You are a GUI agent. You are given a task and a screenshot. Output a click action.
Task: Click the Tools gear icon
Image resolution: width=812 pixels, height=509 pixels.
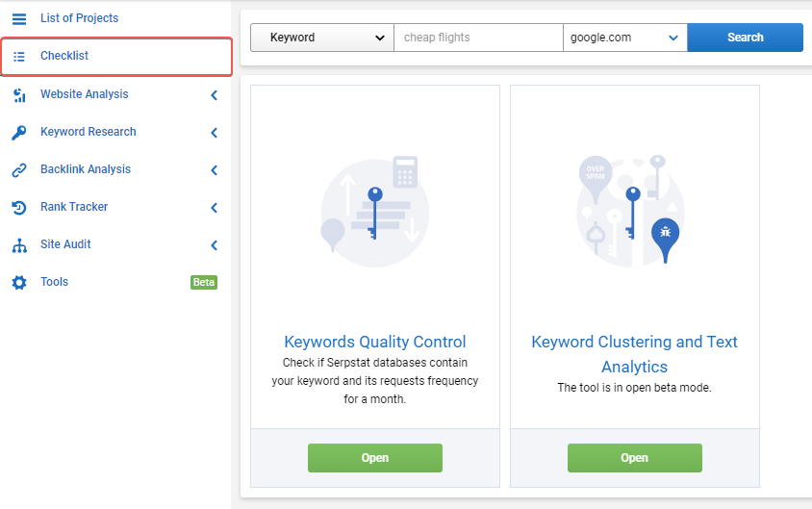pos(19,283)
